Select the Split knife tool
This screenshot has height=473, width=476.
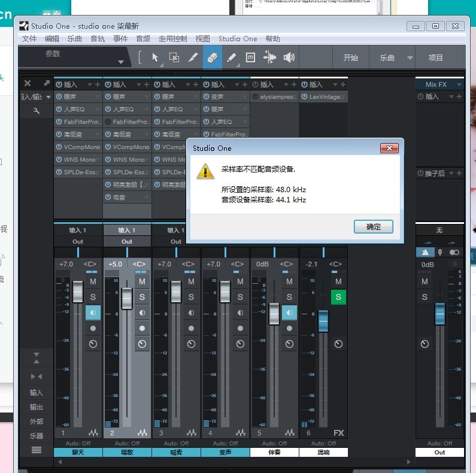(x=193, y=57)
